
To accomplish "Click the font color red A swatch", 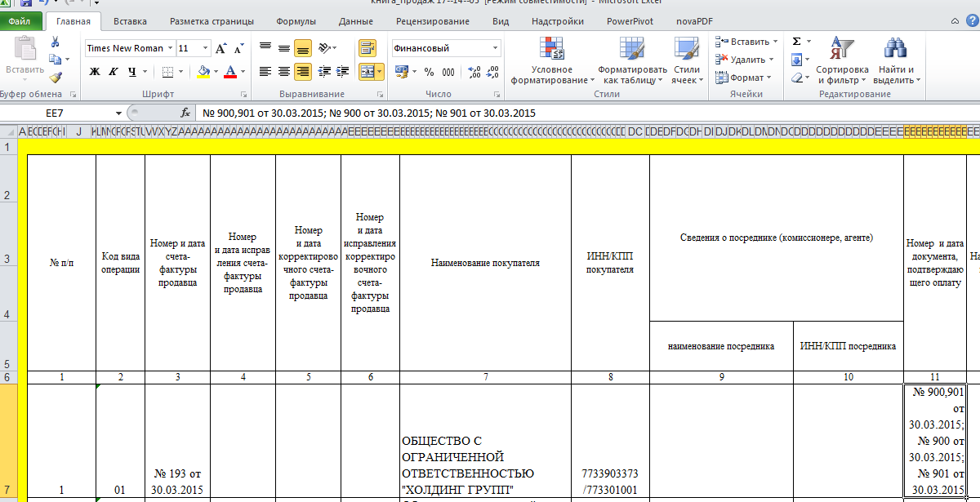I will 230,72.
